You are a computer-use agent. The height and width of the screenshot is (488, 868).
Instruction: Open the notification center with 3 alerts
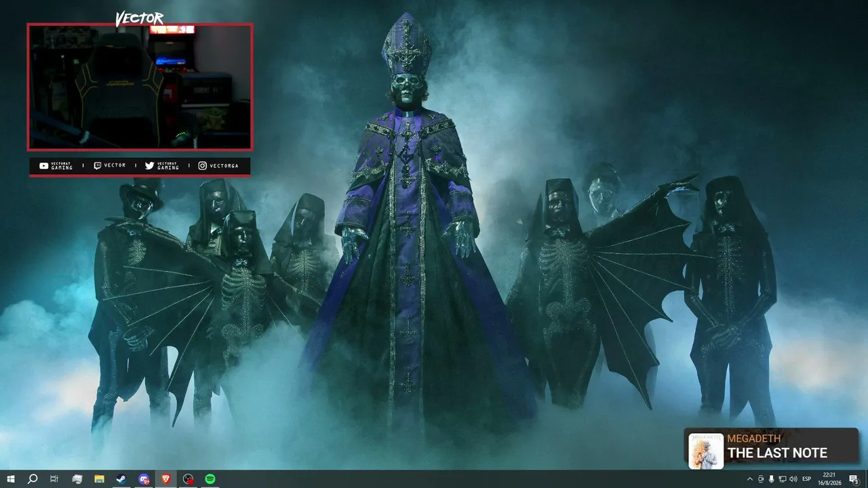854,479
